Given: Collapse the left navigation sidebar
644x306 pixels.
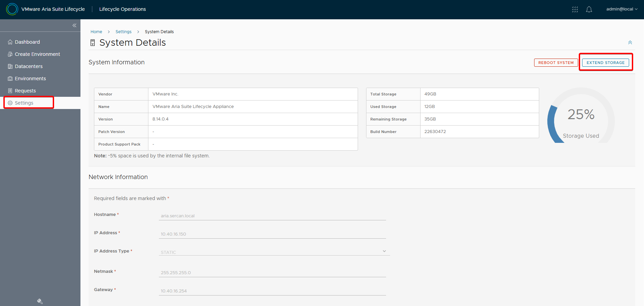Looking at the screenshot, I should pyautogui.click(x=74, y=25).
